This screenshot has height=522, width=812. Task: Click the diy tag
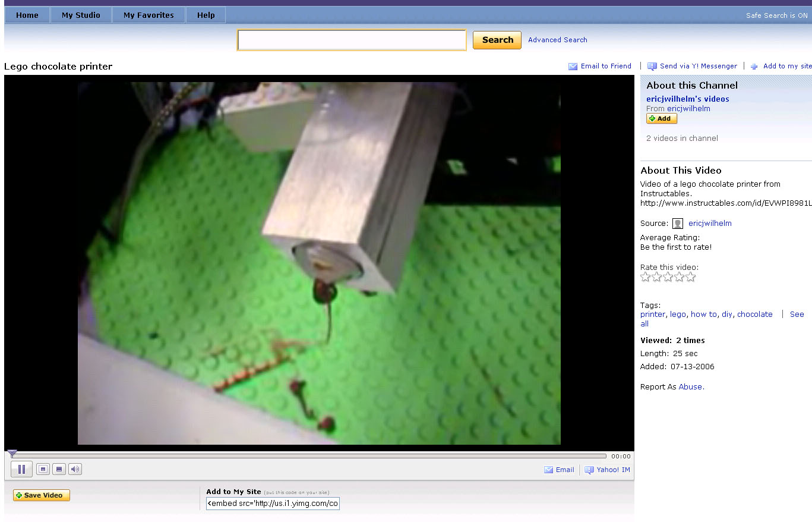point(727,315)
